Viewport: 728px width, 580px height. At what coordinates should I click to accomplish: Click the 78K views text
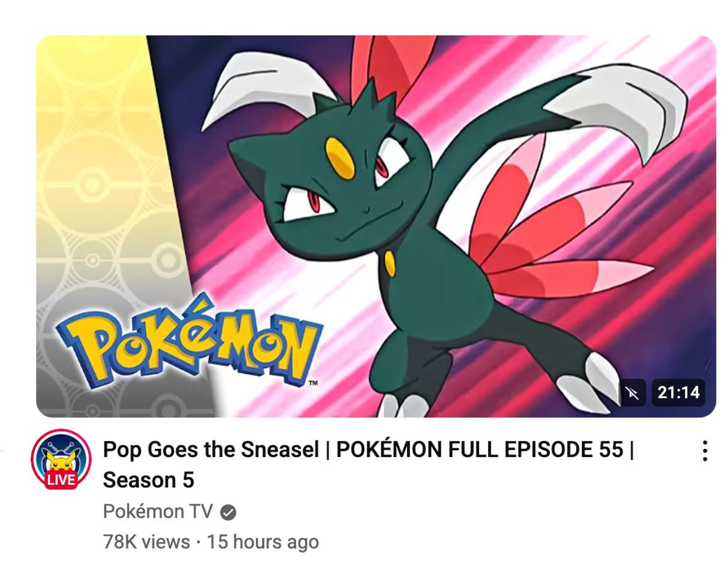tap(146, 542)
